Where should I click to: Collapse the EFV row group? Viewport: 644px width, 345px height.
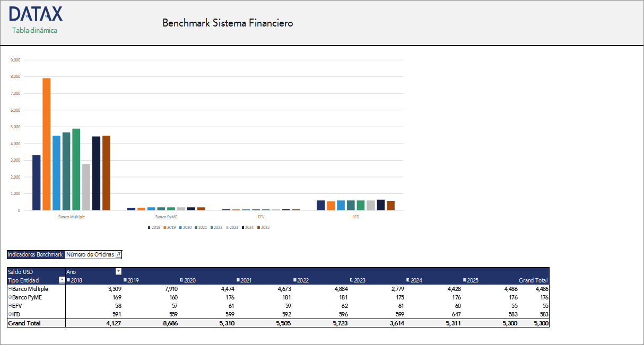[x=10, y=306]
